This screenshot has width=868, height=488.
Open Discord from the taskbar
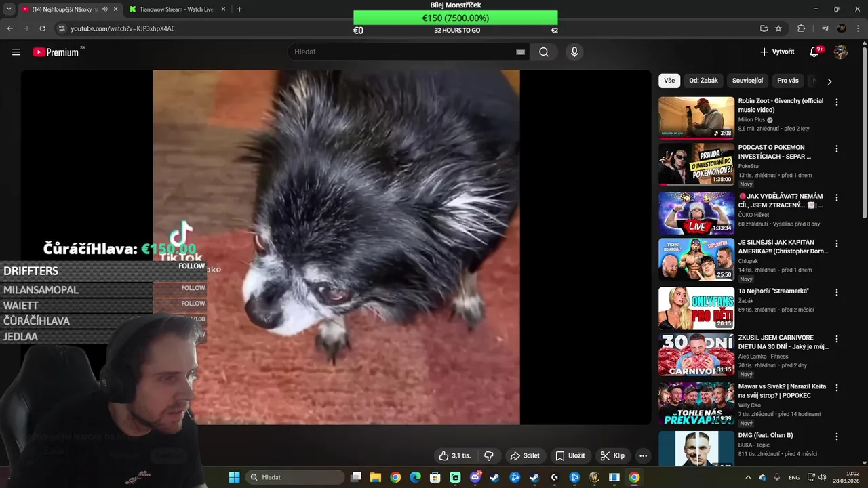tap(475, 477)
